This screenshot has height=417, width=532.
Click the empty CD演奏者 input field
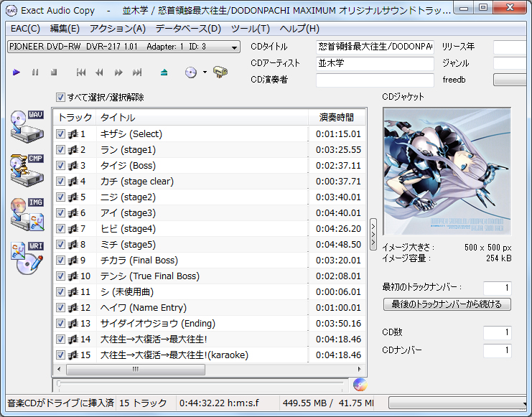[x=375, y=80]
